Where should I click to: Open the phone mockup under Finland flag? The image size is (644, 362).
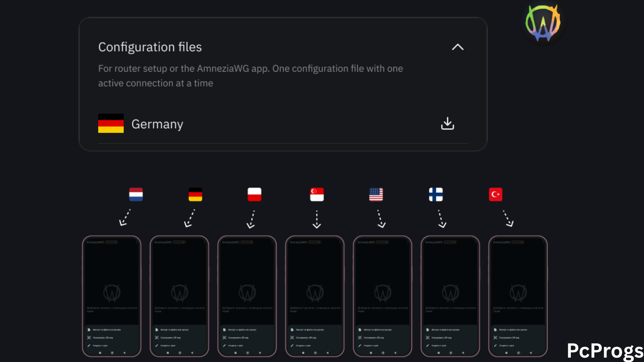(450, 296)
